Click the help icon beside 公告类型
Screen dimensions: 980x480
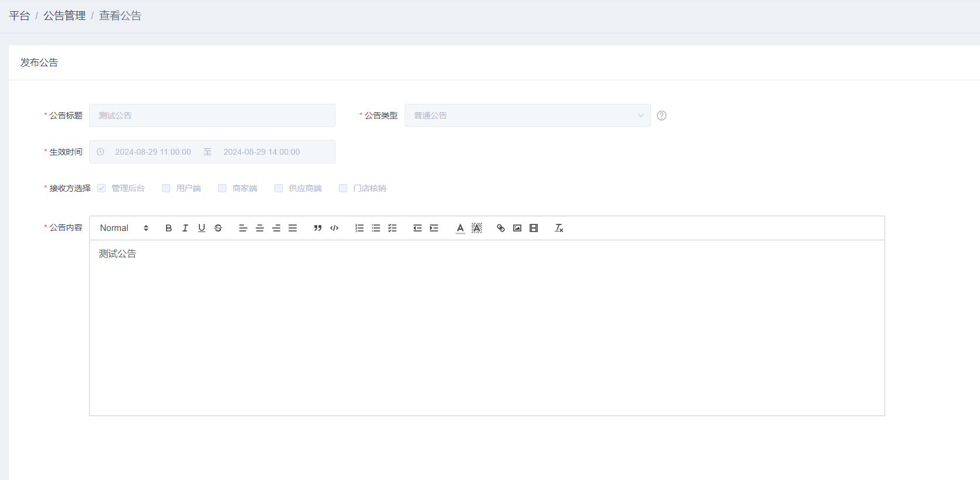point(662,115)
